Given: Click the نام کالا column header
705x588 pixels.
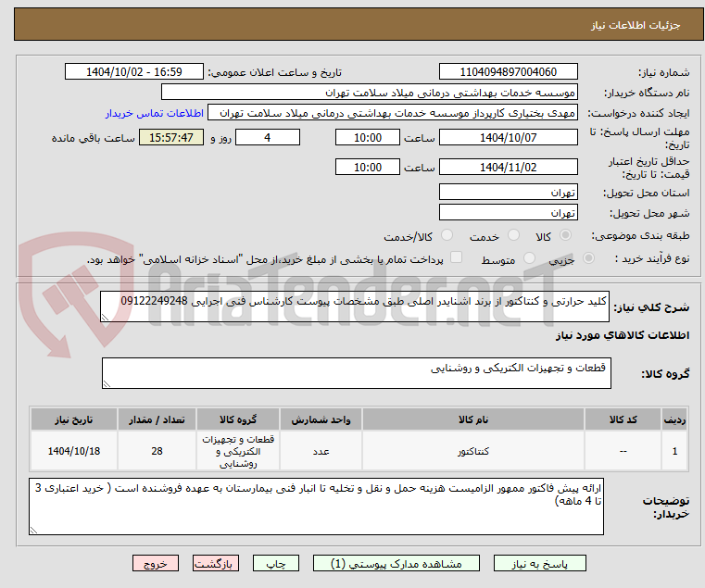Looking at the screenshot, I should click(x=473, y=419).
